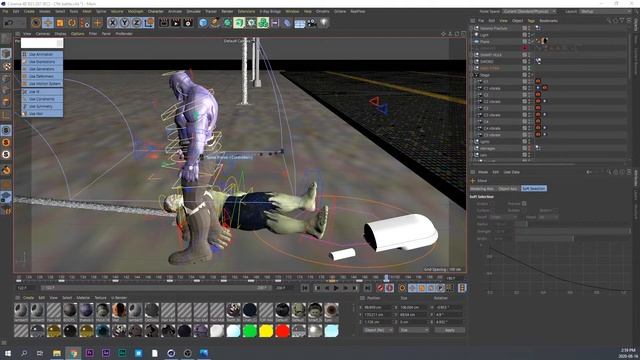The image size is (640, 360).
Task: Click the blue Cube primitive icon
Action: (203, 23)
